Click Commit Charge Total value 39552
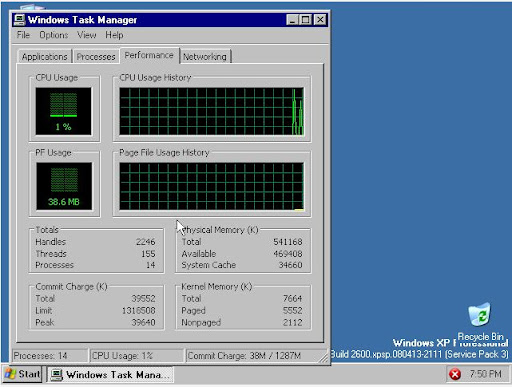This screenshot has width=512, height=387. click(143, 298)
